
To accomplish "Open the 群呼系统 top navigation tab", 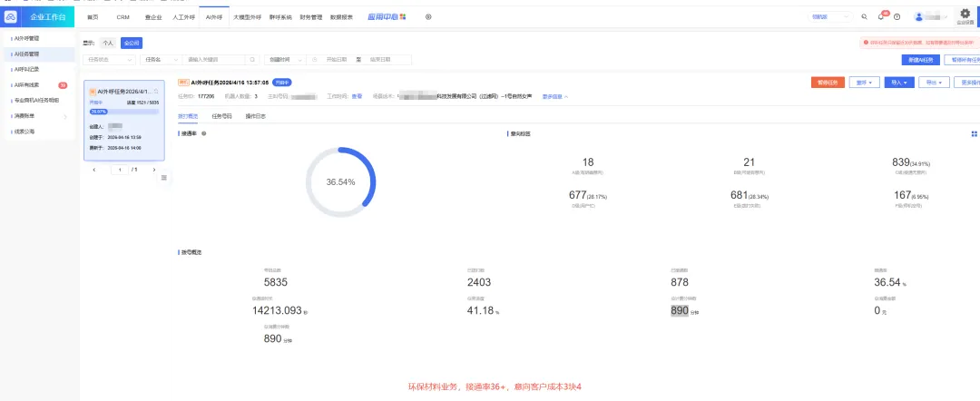I will pos(280,17).
